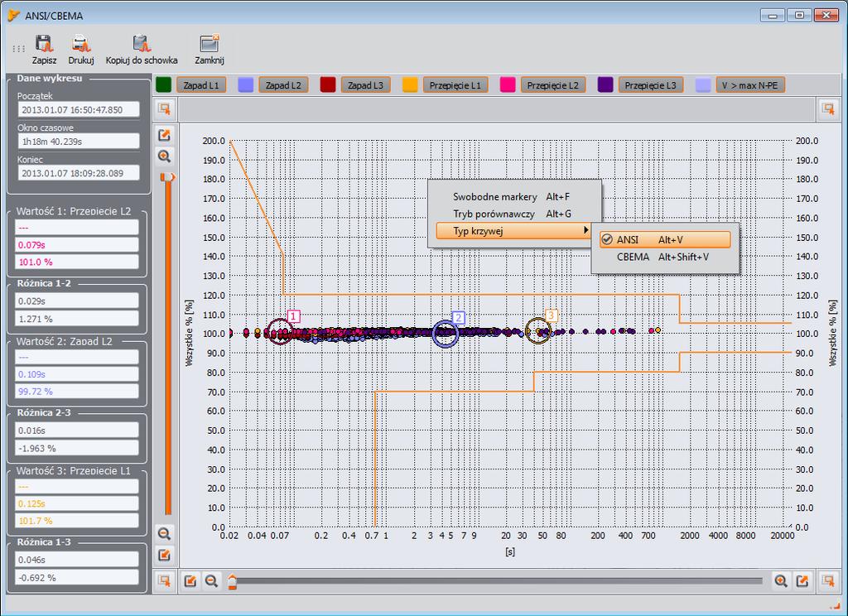
Task: Click the ANSI/CBEMA title bar app icon
Action: 13,15
